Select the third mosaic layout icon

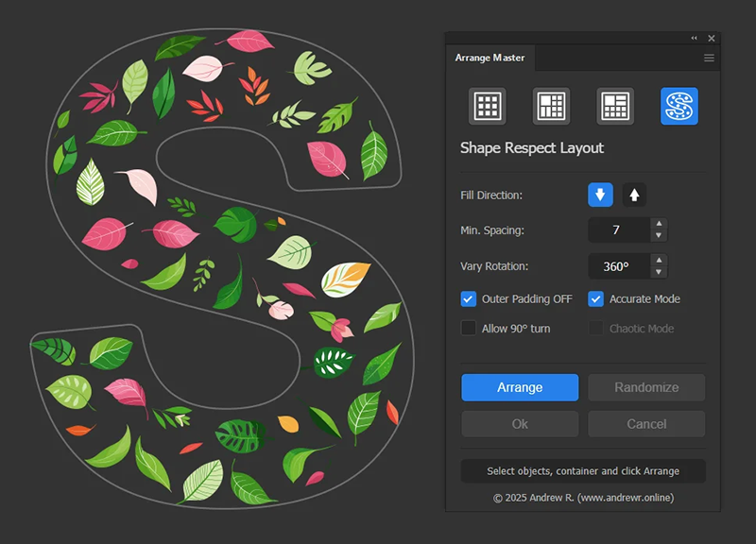click(x=615, y=107)
